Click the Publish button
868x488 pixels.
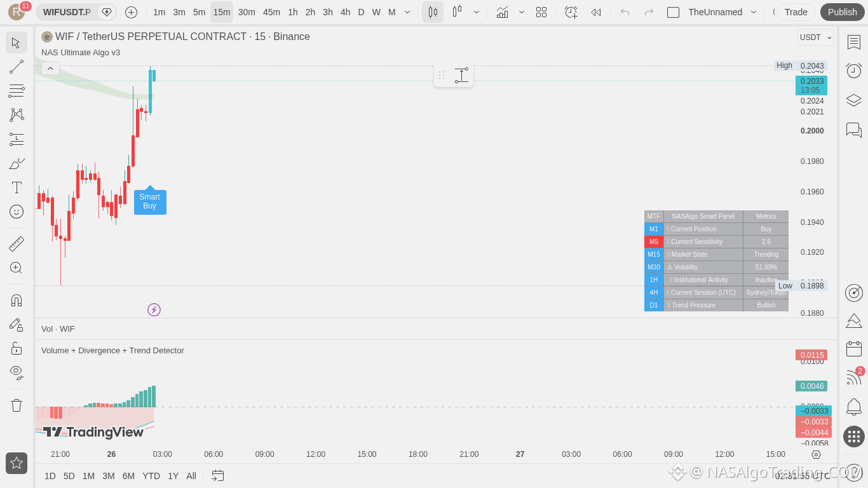[843, 12]
